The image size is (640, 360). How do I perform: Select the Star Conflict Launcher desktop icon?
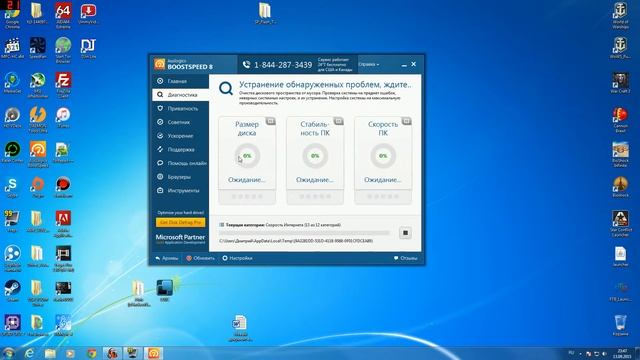click(x=620, y=223)
